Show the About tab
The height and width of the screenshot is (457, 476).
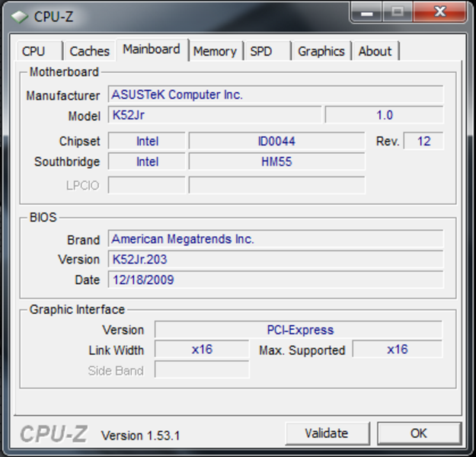[375, 51]
